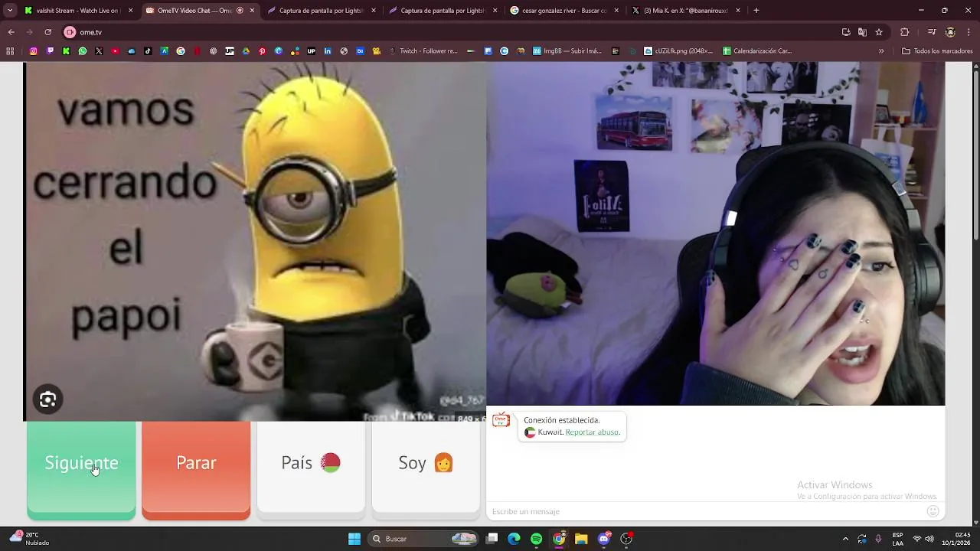Switch to cesar gonzalez river Google tab
980x551 pixels.
(564, 11)
